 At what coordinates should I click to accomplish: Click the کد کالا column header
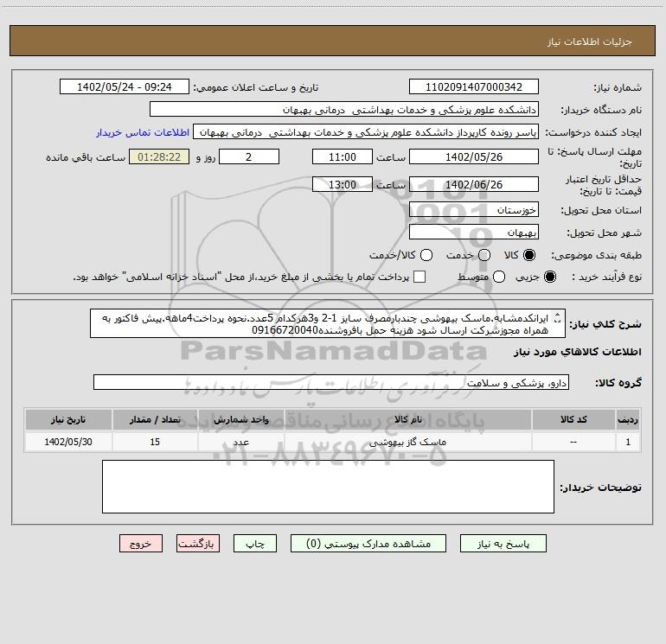coord(573,419)
